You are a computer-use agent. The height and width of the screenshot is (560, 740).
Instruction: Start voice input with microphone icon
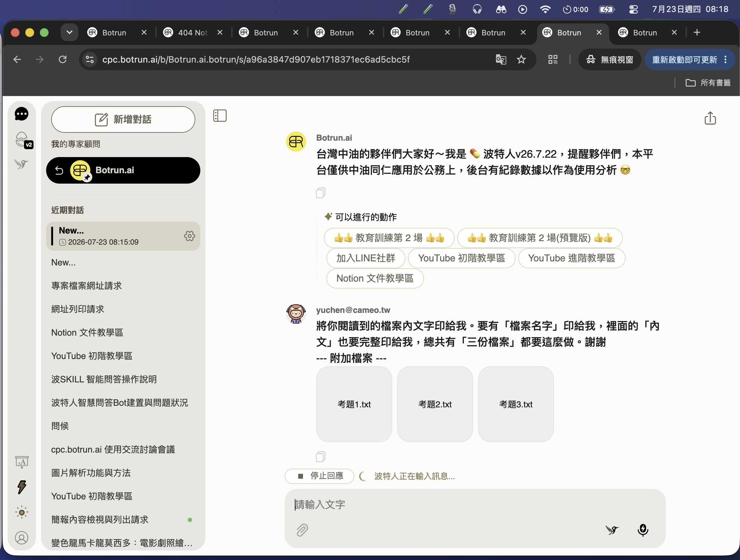(643, 530)
